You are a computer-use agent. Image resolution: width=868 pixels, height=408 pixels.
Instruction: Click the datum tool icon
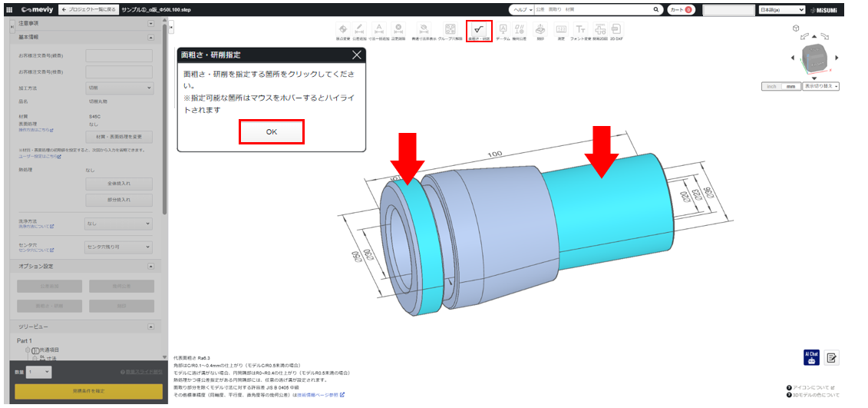pyautogui.click(x=503, y=31)
